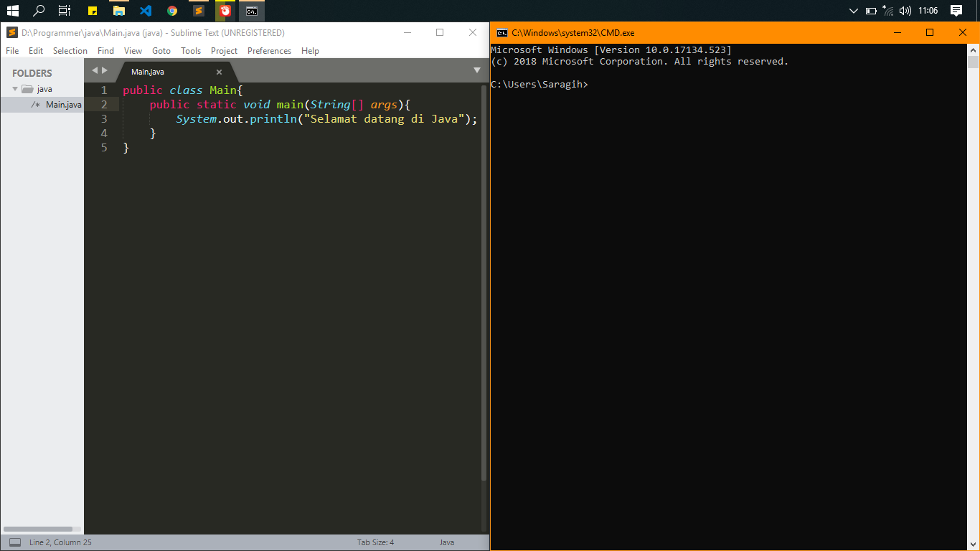Open taskbar search magnifier

39,11
